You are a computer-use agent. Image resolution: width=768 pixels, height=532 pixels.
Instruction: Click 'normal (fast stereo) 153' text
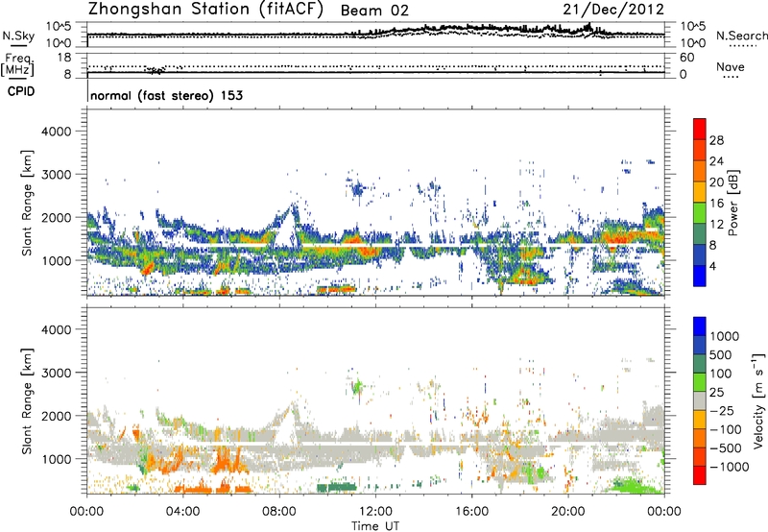pos(166,95)
